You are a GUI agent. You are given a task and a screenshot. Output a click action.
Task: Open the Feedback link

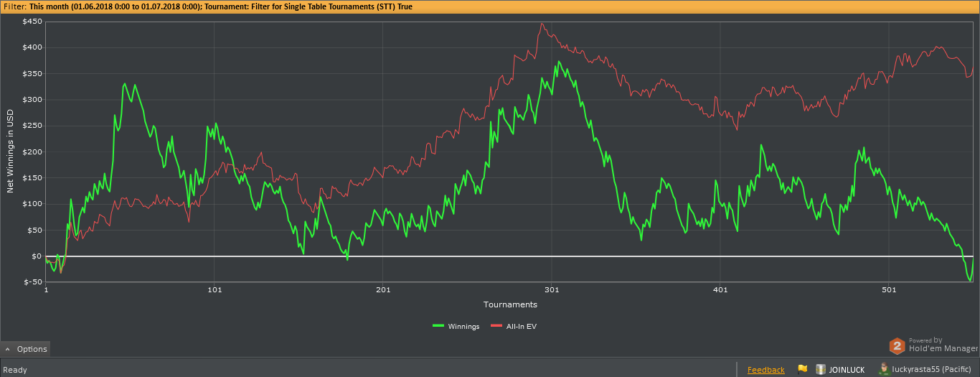click(x=765, y=370)
